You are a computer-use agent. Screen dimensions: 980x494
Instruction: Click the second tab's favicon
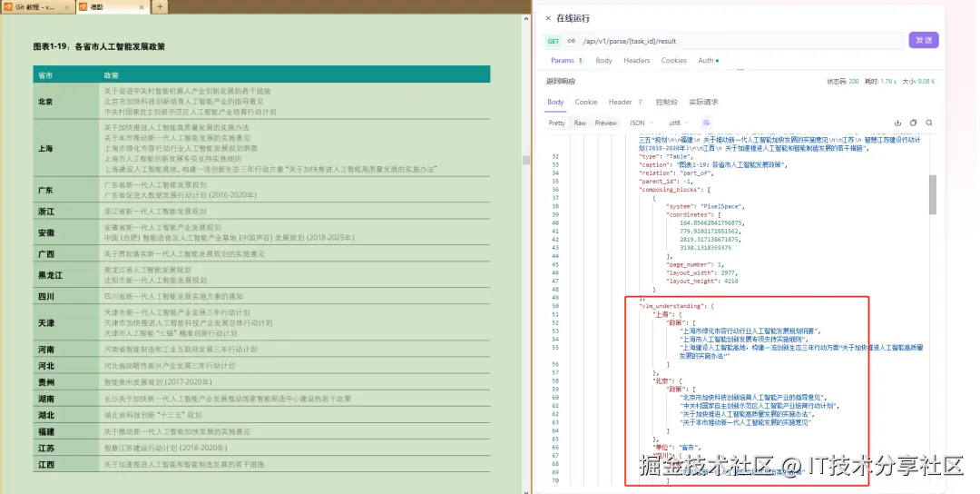click(x=83, y=7)
